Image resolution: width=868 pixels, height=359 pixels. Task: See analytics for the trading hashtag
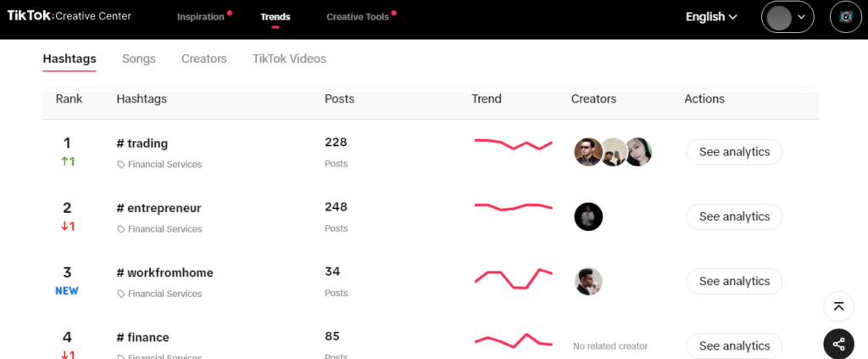[734, 152]
